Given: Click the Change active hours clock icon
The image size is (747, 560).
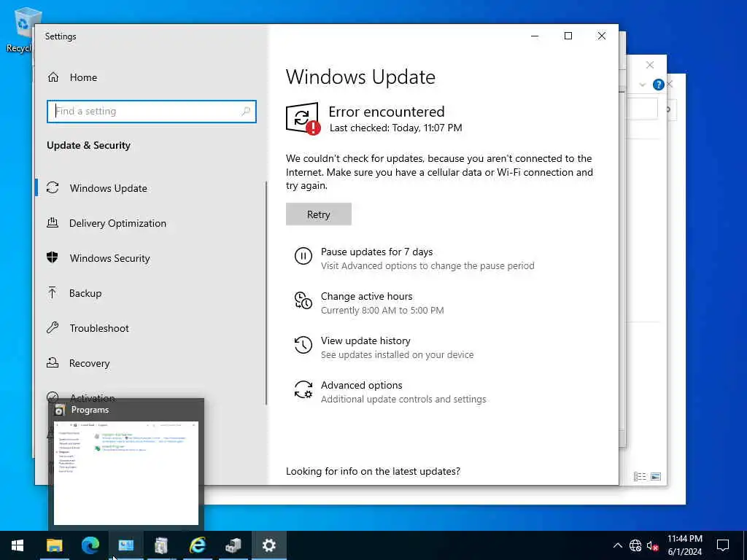Looking at the screenshot, I should pyautogui.click(x=303, y=300).
